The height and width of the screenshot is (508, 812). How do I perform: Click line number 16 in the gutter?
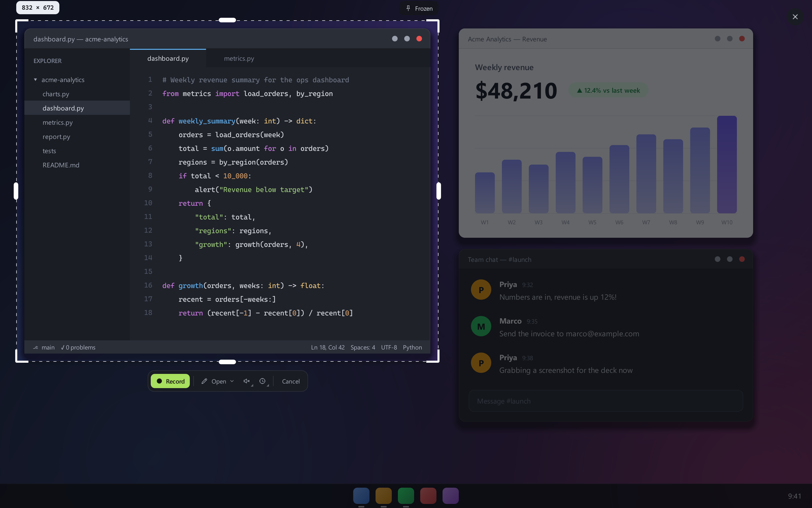pyautogui.click(x=148, y=285)
